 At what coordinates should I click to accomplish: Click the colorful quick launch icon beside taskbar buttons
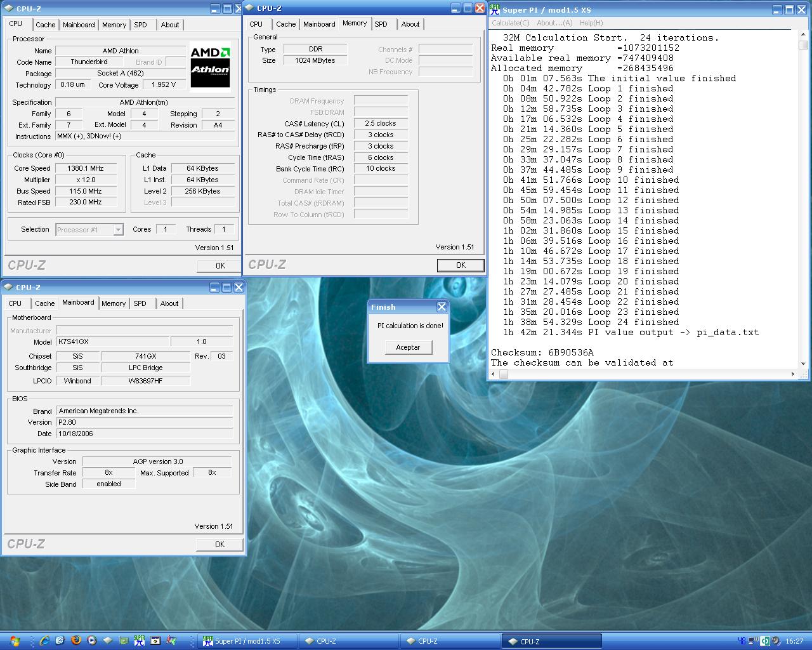(x=171, y=640)
